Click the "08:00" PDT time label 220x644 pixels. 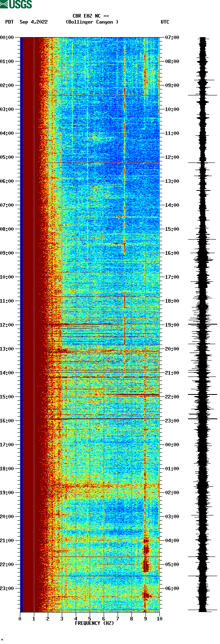(x=7, y=229)
